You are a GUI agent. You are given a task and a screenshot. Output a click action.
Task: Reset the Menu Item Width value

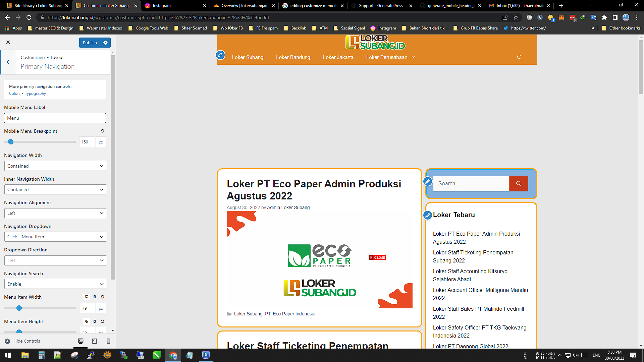pos(102,297)
